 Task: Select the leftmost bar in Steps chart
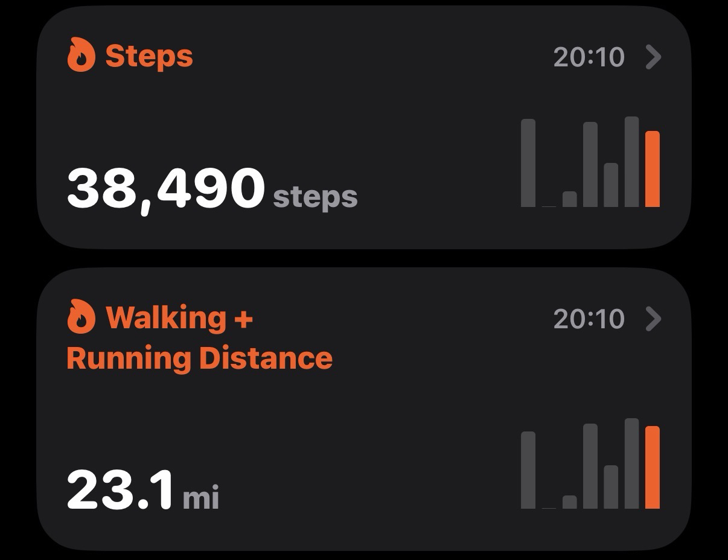pyautogui.click(x=528, y=163)
